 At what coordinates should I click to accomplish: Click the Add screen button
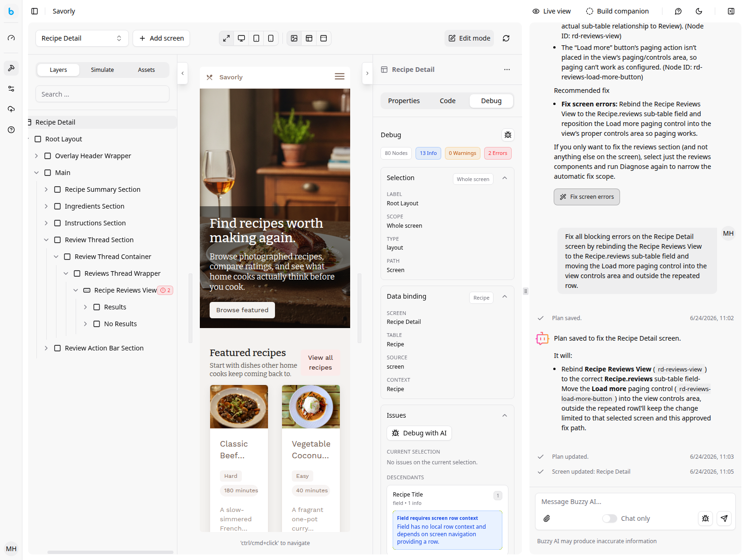pyautogui.click(x=162, y=38)
